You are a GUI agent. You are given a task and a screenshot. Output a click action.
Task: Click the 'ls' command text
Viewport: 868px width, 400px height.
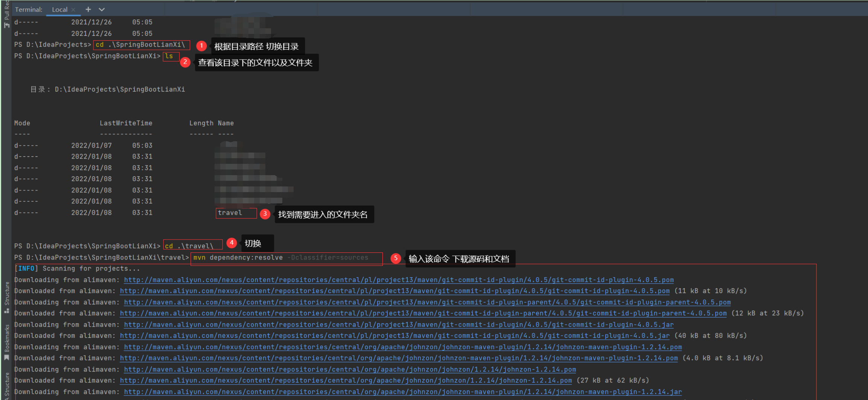[x=169, y=56]
